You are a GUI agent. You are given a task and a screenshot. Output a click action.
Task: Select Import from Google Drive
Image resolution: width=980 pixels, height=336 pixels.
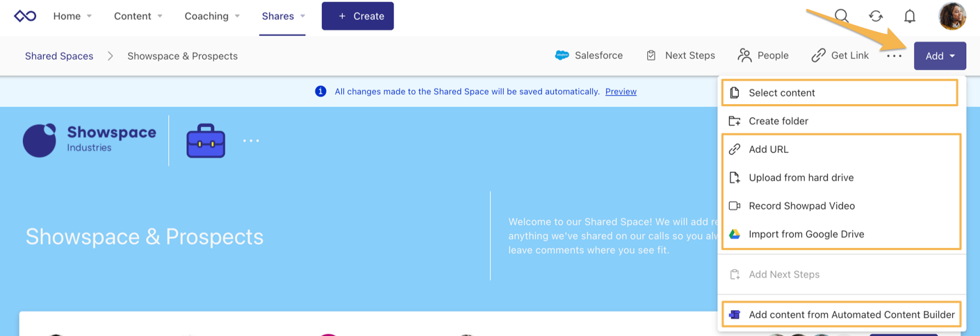click(x=806, y=234)
